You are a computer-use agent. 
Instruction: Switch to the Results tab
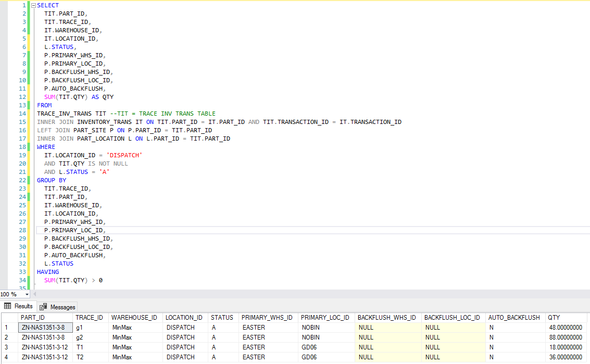[x=18, y=306]
